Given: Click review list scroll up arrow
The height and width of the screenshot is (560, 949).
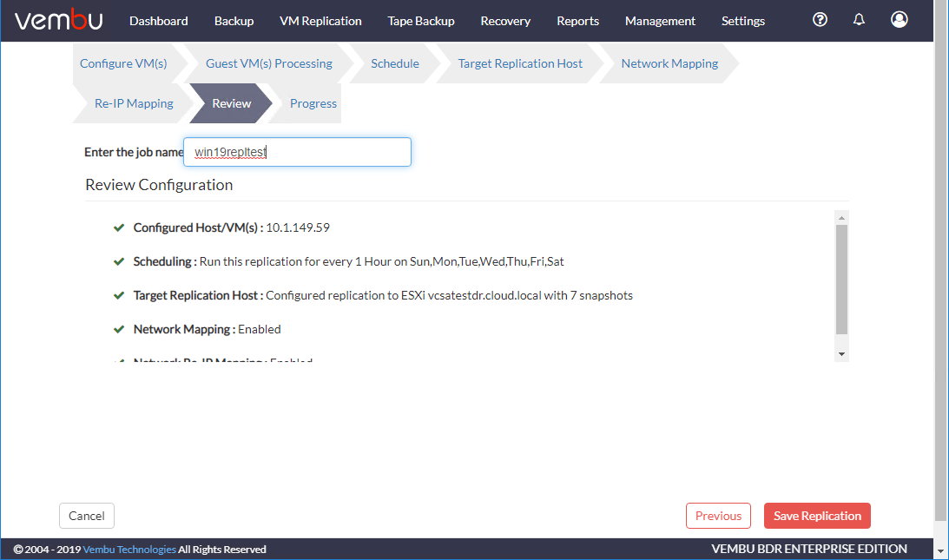Looking at the screenshot, I should tap(841, 217).
